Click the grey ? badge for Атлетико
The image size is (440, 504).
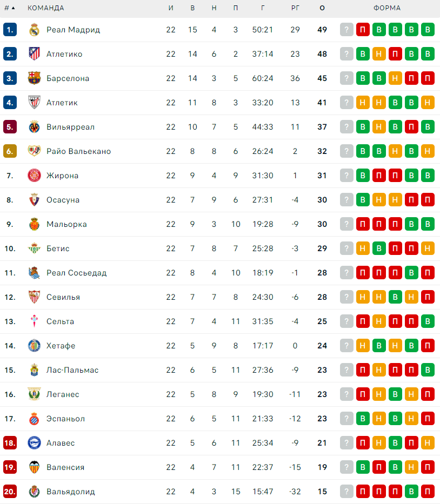click(346, 54)
